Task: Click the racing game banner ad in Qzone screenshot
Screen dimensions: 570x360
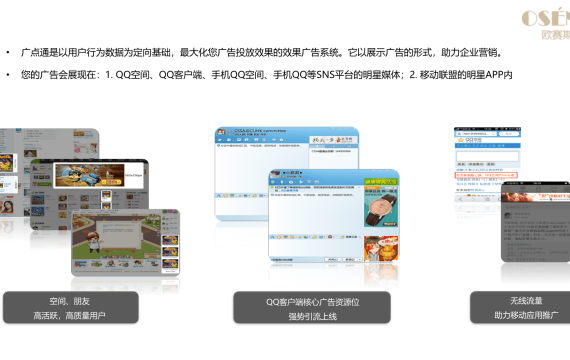Action: coord(89,175)
